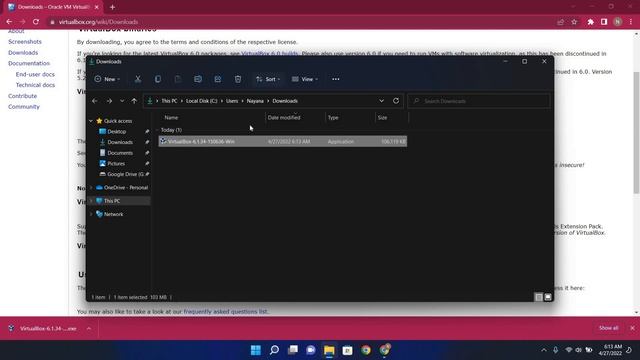Viewport: 640px width, 360px height.
Task: Open Screenshots link on VirtualBox site
Action: [25, 42]
